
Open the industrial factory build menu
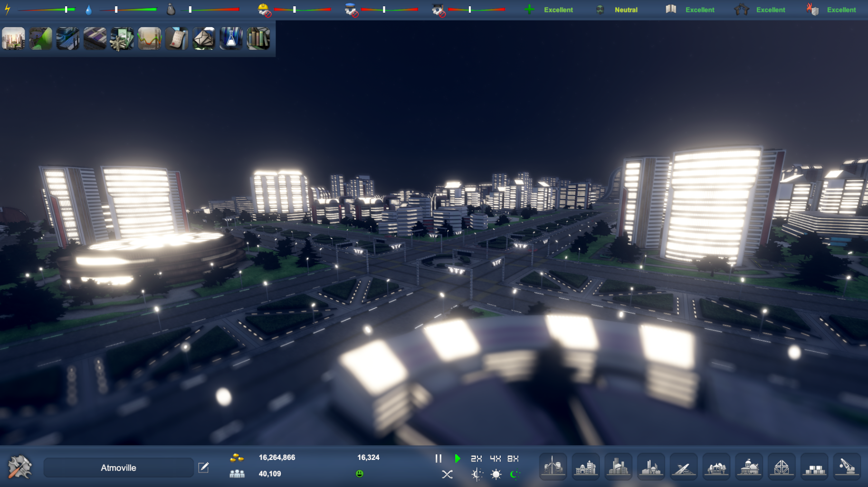click(x=651, y=467)
